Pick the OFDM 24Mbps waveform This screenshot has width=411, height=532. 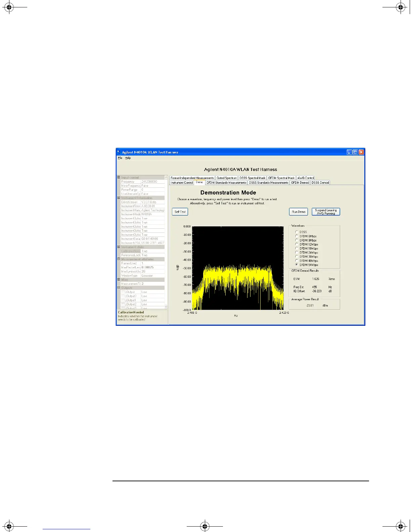point(296,252)
